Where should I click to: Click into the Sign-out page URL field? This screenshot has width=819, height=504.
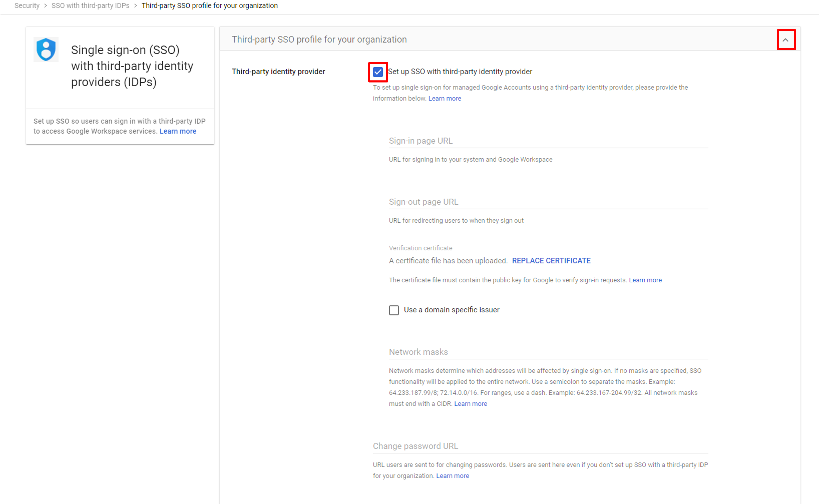548,202
